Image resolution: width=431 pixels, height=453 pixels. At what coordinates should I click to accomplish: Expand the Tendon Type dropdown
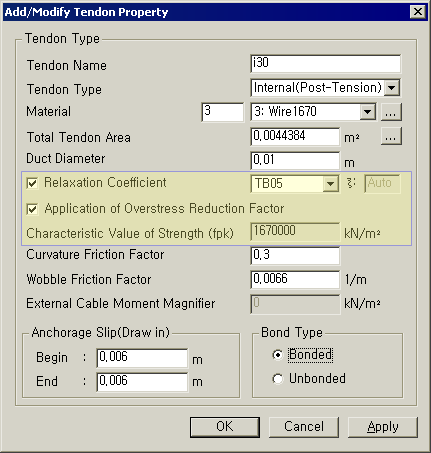pyautogui.click(x=392, y=88)
